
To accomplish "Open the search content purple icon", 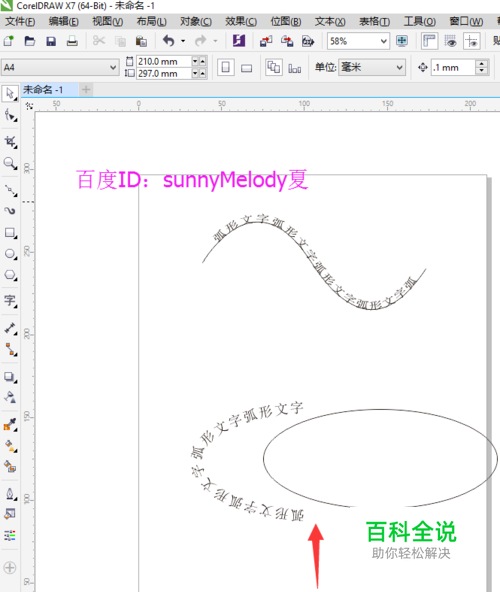I will (239, 40).
